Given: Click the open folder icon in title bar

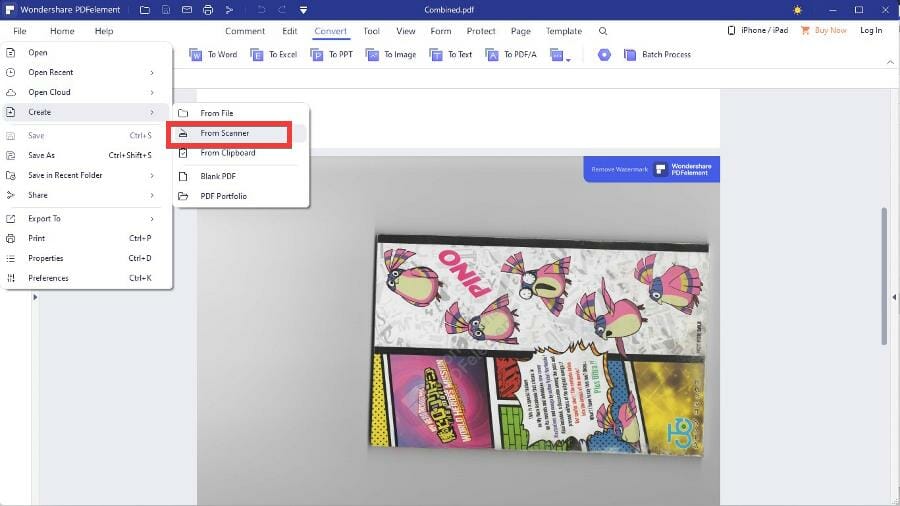Looking at the screenshot, I should (145, 10).
